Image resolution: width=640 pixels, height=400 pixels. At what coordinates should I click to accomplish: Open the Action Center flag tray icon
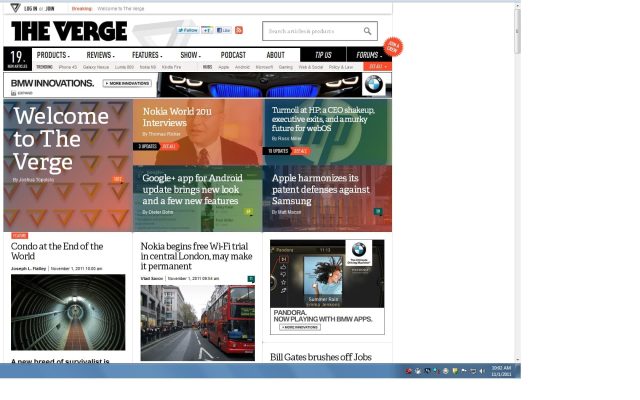click(464, 371)
